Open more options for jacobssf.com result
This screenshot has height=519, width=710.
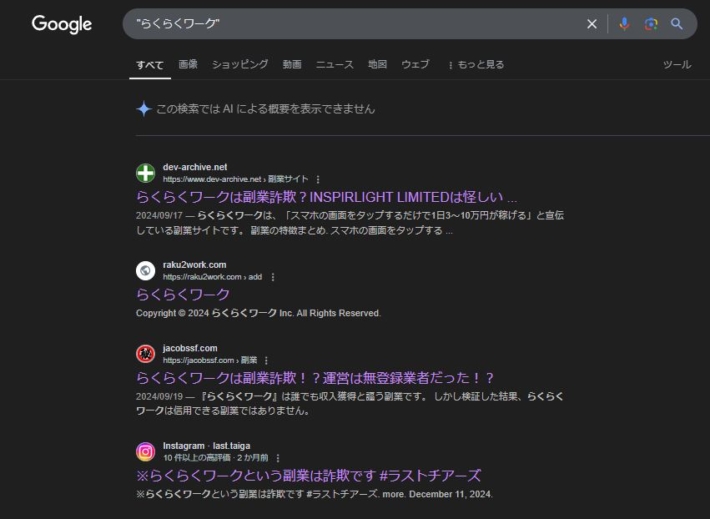coord(266,360)
